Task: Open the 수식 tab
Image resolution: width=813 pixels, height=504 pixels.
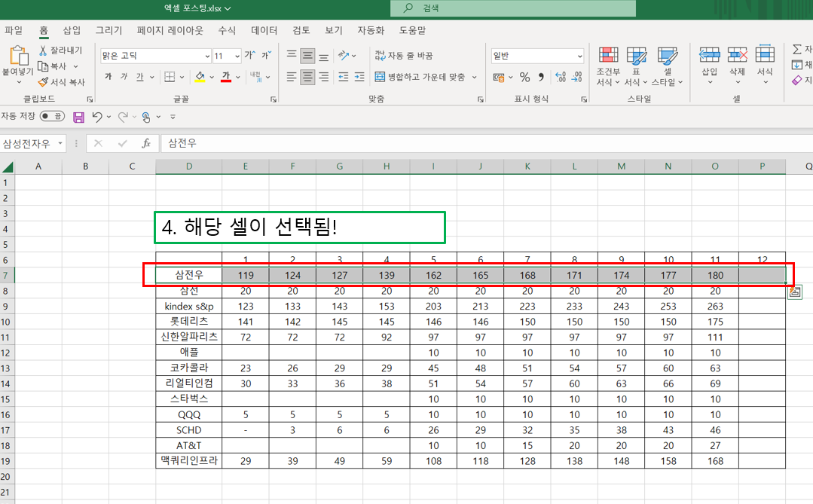Action: coord(227,30)
